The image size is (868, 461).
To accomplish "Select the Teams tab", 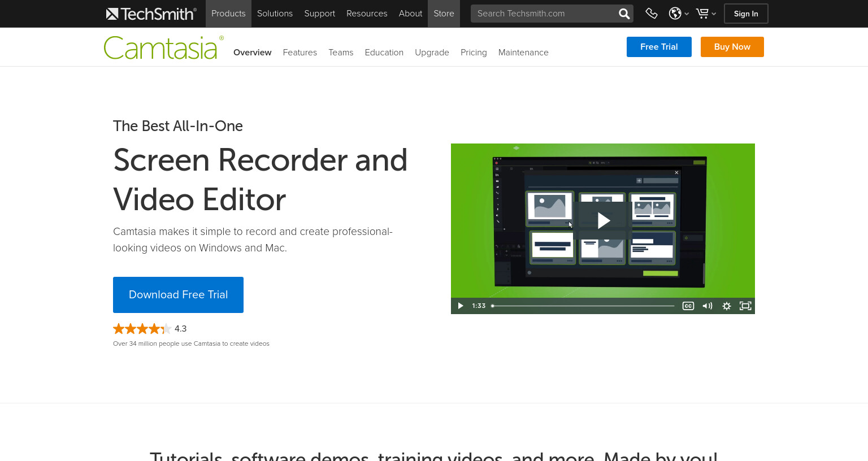I will point(341,53).
